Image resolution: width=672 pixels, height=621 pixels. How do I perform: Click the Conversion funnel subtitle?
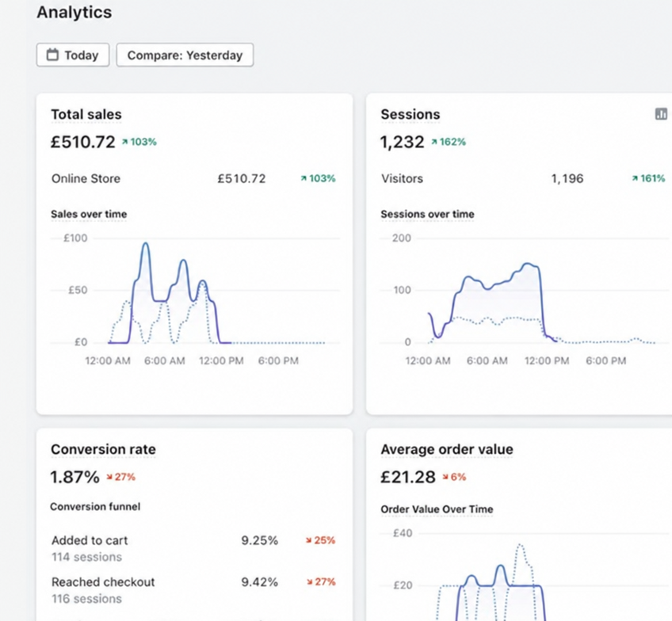(95, 507)
